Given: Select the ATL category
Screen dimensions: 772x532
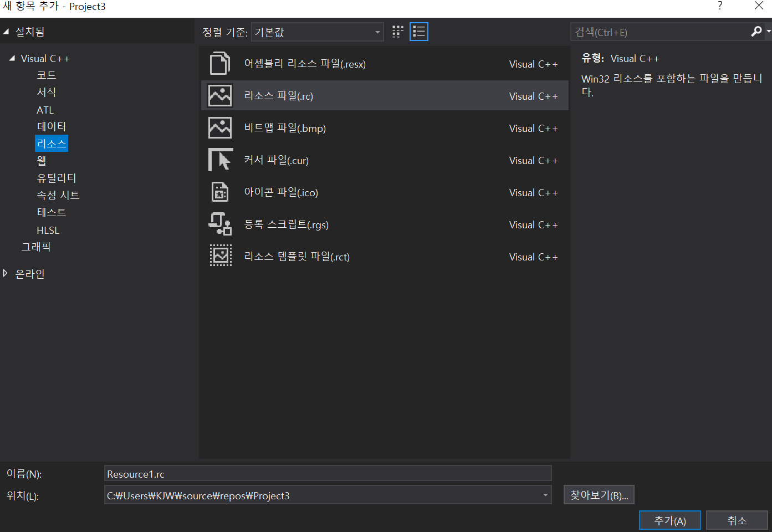Looking at the screenshot, I should pyautogui.click(x=45, y=110).
